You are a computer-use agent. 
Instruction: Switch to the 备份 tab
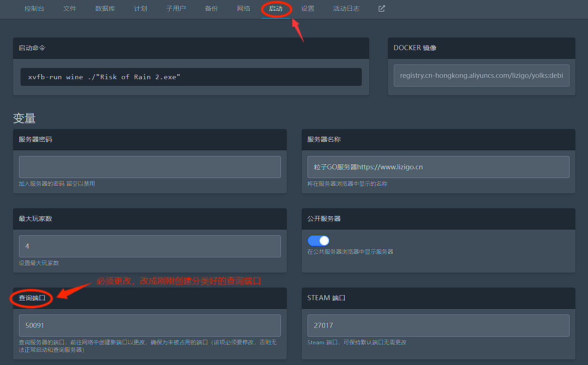(211, 8)
